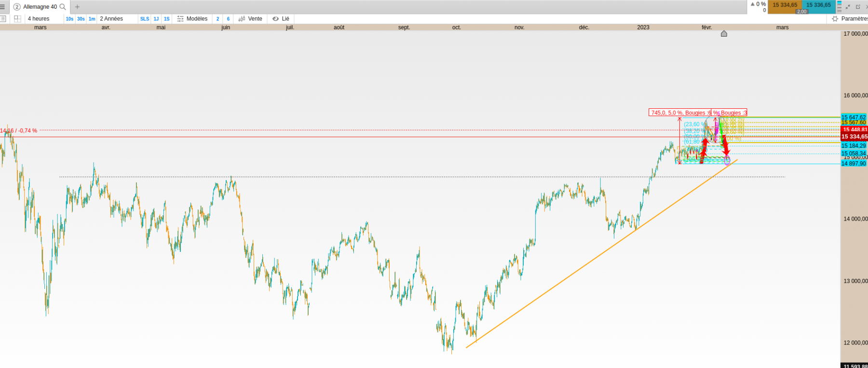Click the 17 000,00 price axis label
The image size is (868, 368).
855,34
